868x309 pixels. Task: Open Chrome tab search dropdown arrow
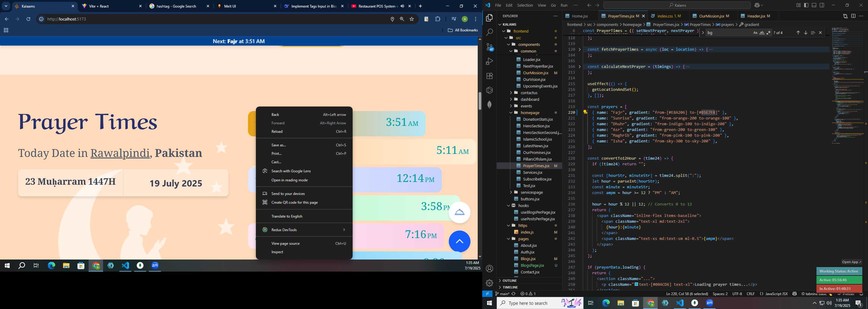point(6,6)
